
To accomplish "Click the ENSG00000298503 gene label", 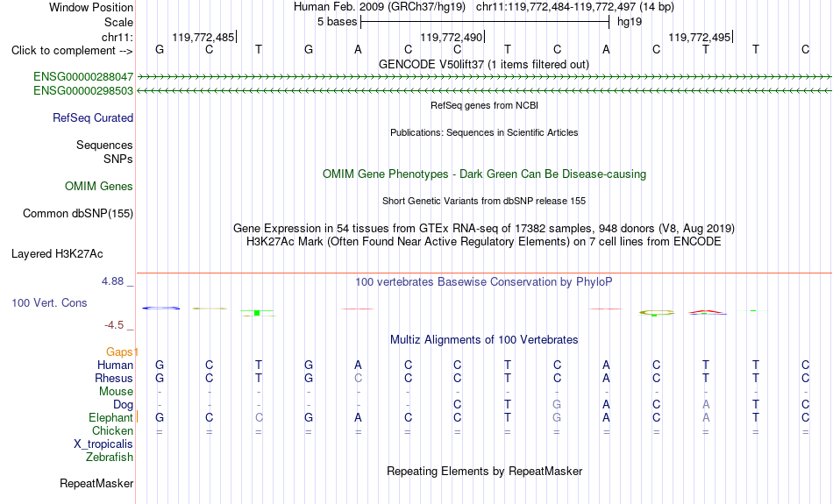I will (x=83, y=91).
